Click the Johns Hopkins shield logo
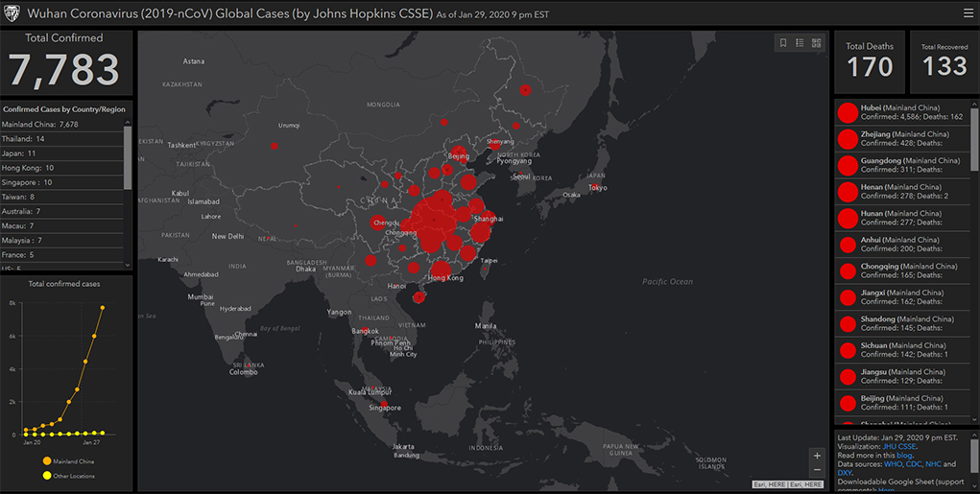 click(x=12, y=12)
